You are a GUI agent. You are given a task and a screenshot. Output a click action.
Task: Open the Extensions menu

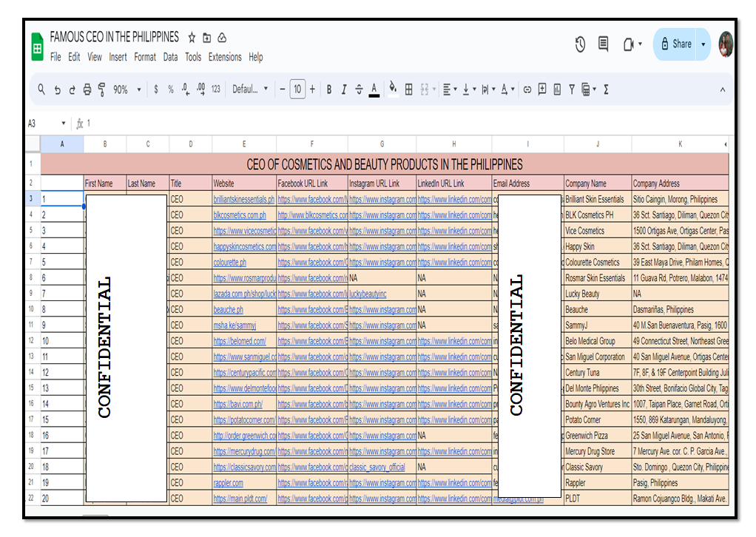click(x=225, y=57)
